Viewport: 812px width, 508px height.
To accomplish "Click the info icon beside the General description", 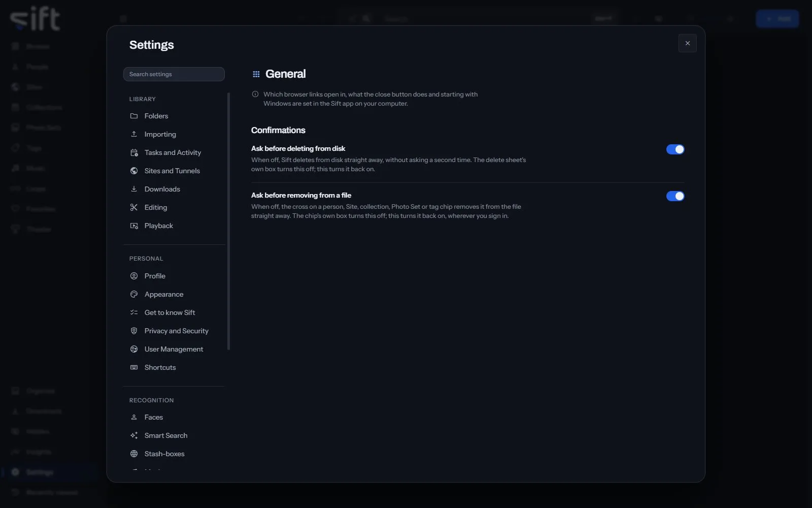I will [255, 94].
